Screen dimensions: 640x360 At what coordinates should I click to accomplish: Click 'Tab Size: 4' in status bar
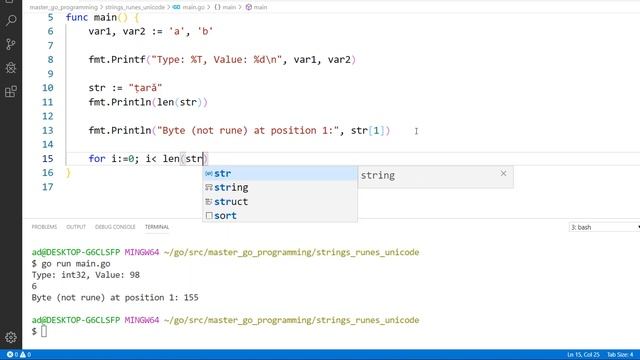[620, 355]
